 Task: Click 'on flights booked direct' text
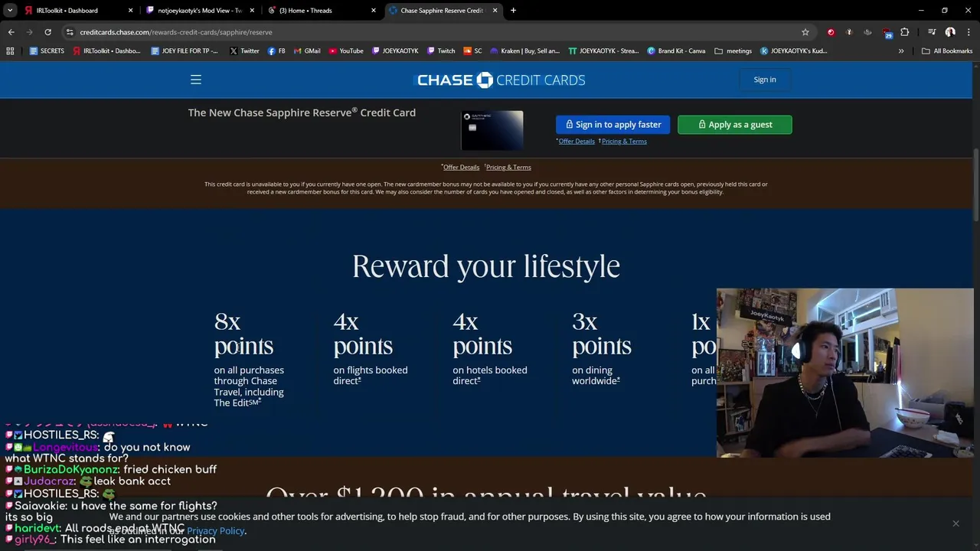tap(371, 376)
